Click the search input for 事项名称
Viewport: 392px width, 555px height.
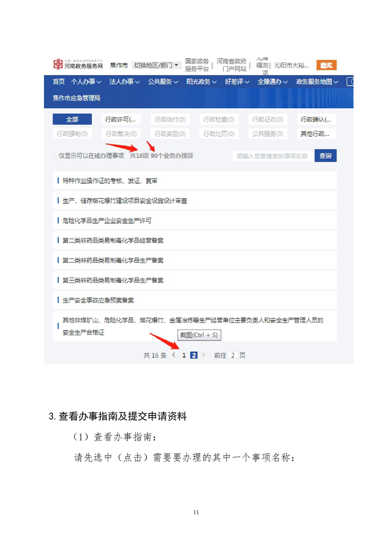click(x=273, y=156)
